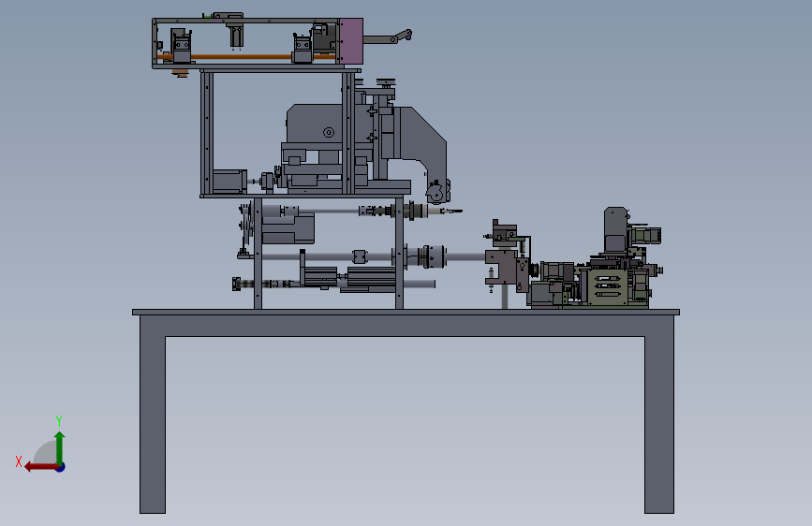
Task: Select the purple block on the upper frame
Action: point(350,41)
